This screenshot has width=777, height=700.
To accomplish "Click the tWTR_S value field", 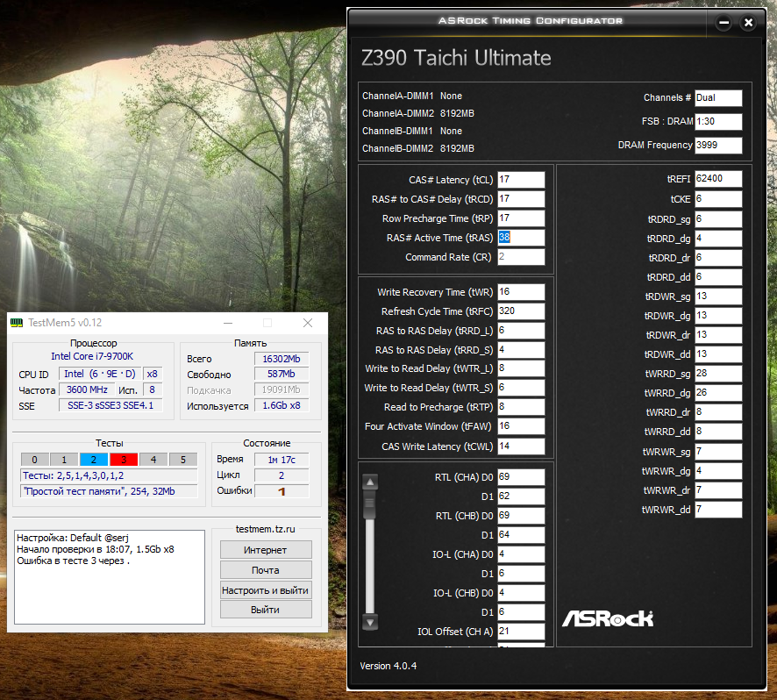I will (521, 388).
